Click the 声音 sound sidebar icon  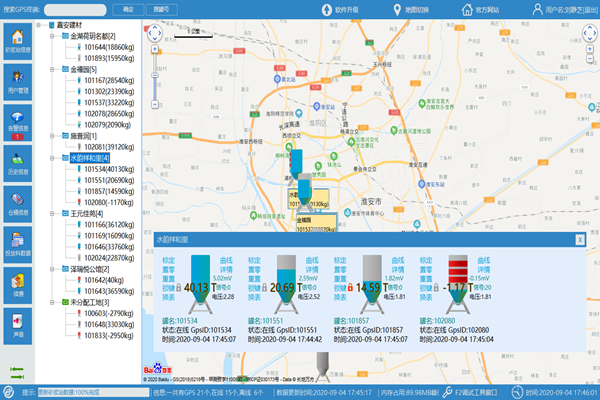point(19,327)
